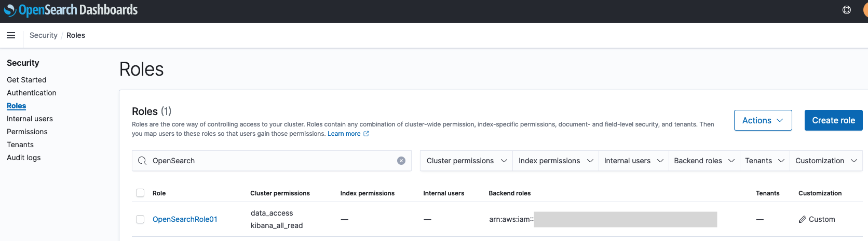Expand the Cluster permissions filter
The image size is (868, 241).
coord(466,161)
